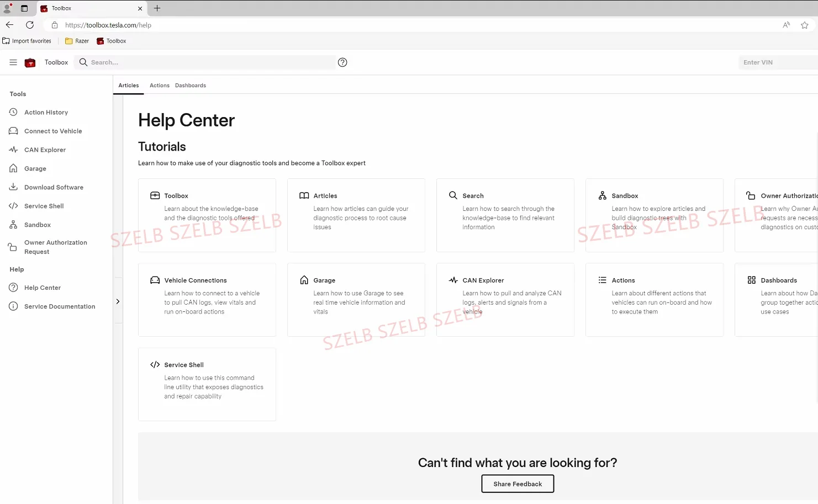Click the browser refresh icon
818x504 pixels.
pos(30,25)
